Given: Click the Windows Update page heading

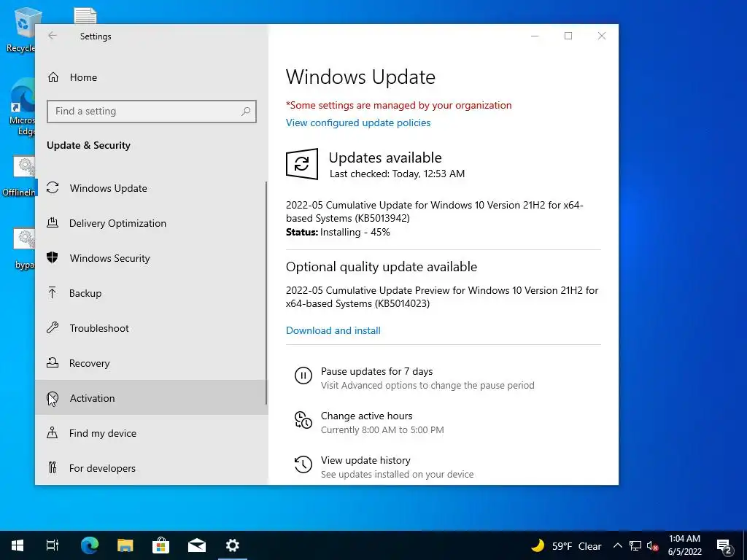Looking at the screenshot, I should click(360, 77).
